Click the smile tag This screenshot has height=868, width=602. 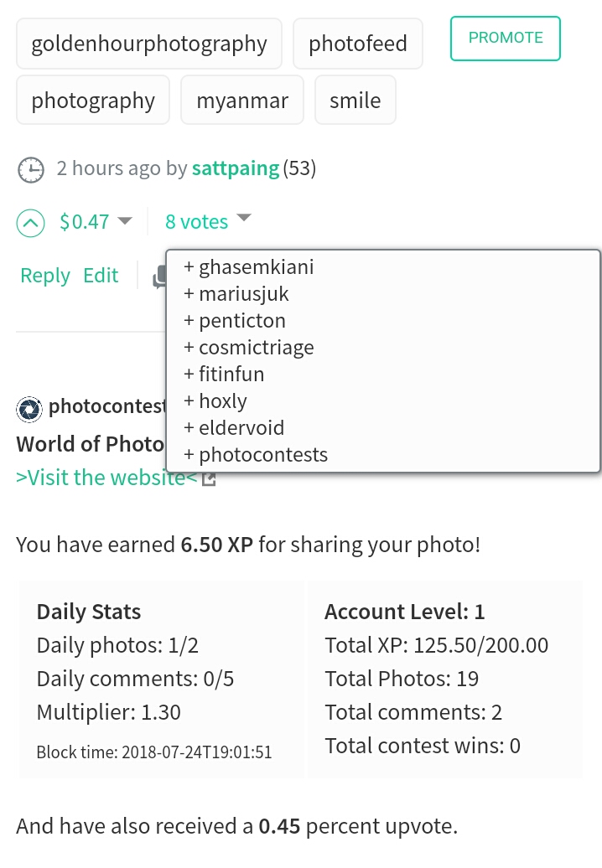[x=355, y=100]
